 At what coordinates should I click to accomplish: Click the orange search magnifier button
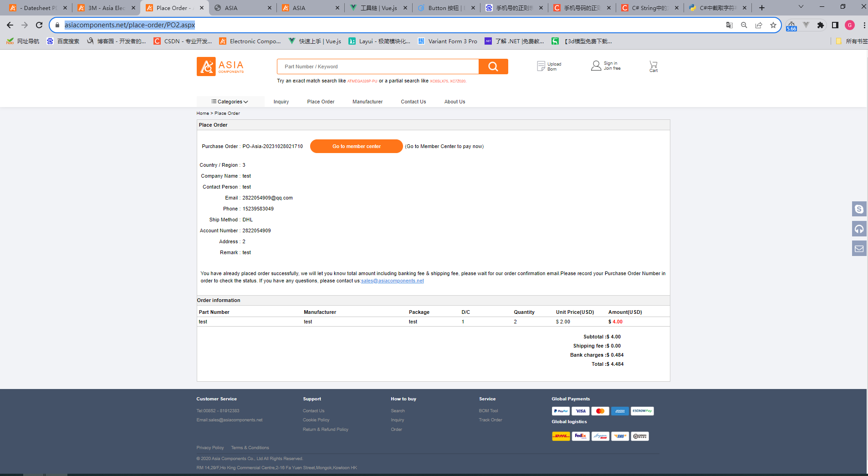click(493, 67)
